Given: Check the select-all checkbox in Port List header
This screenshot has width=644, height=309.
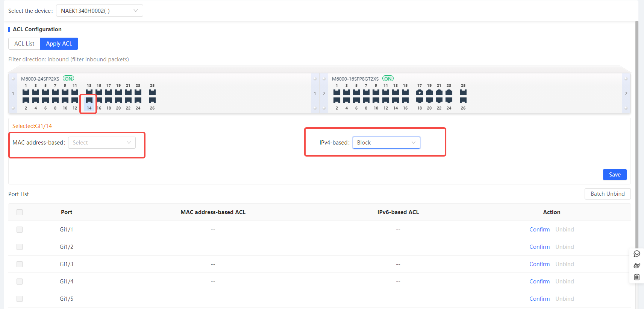Looking at the screenshot, I should [20, 212].
